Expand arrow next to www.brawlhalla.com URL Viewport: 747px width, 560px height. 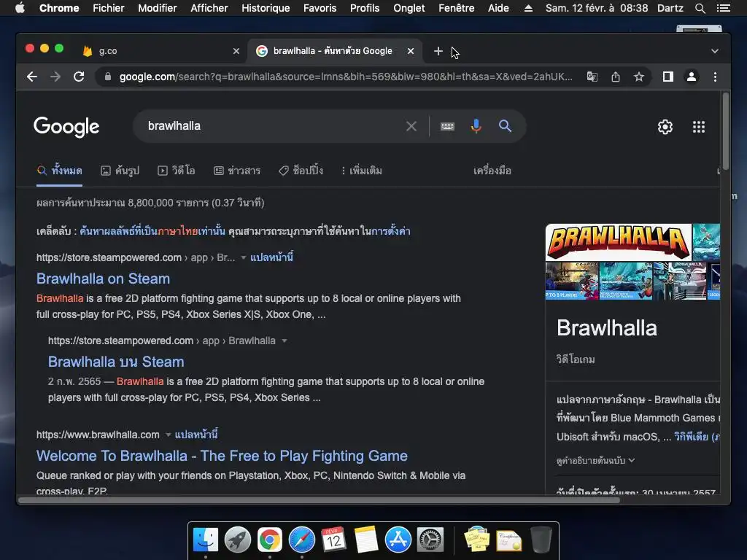(x=169, y=435)
